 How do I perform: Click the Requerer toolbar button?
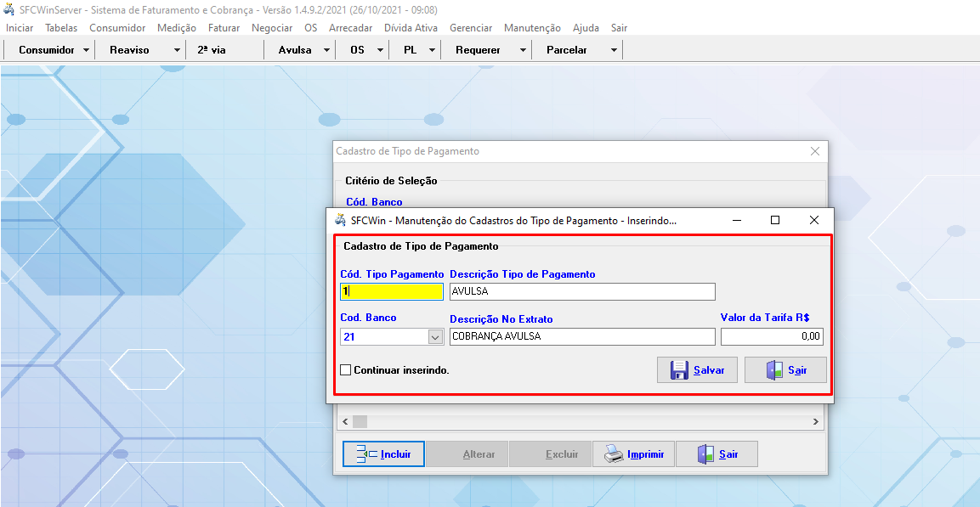click(478, 50)
